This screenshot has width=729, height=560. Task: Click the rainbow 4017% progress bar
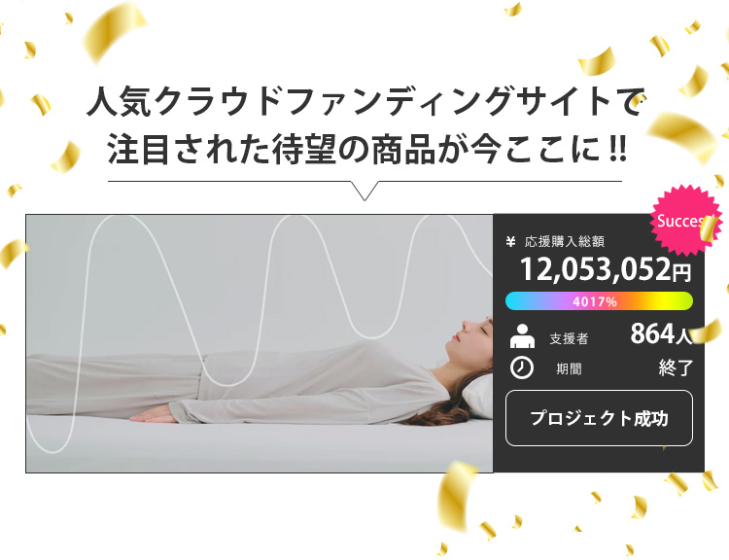pos(599,301)
